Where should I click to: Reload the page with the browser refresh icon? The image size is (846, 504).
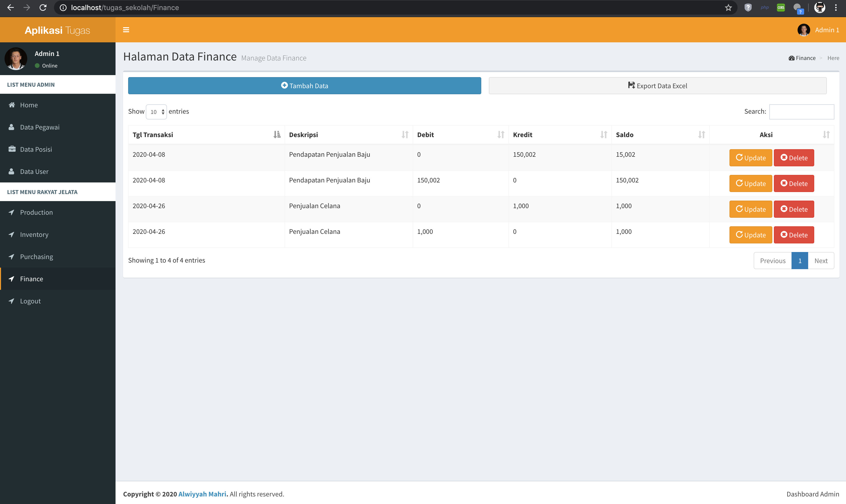(43, 8)
